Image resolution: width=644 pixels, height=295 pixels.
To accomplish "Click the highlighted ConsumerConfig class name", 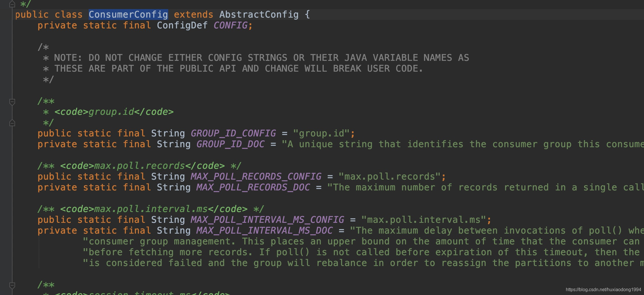I will tap(128, 14).
